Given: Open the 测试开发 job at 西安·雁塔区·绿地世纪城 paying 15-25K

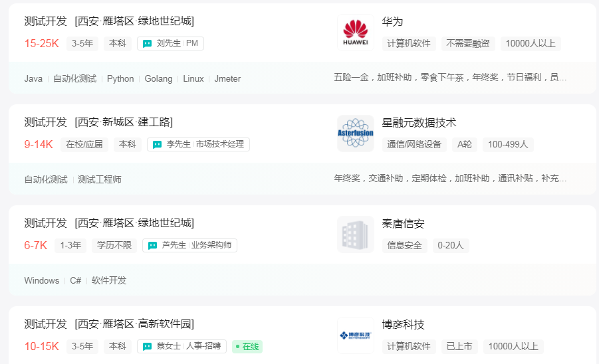Looking at the screenshot, I should pyautogui.click(x=109, y=21).
